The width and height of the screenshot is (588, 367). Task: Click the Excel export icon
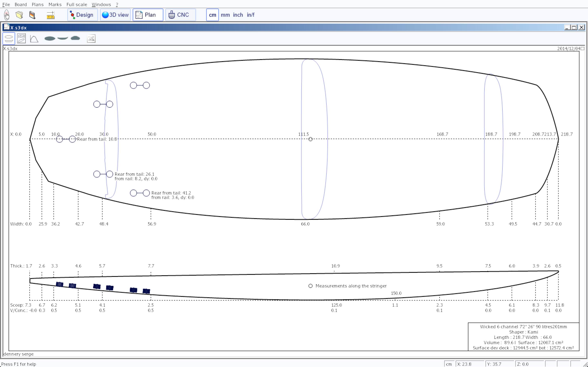(91, 39)
